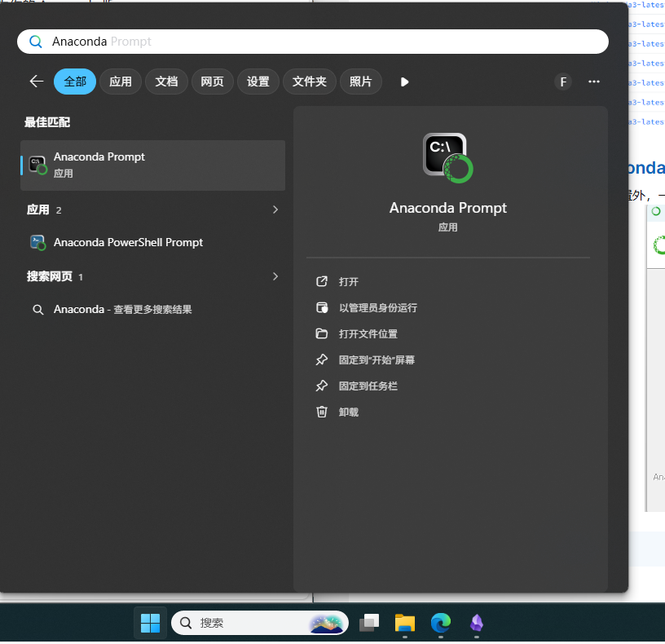Click the Anaconda Prompt small icon in results
665x644 pixels.
[37, 165]
